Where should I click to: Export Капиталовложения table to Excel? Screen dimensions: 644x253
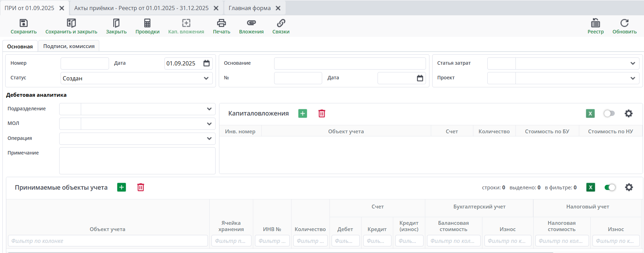pos(590,113)
